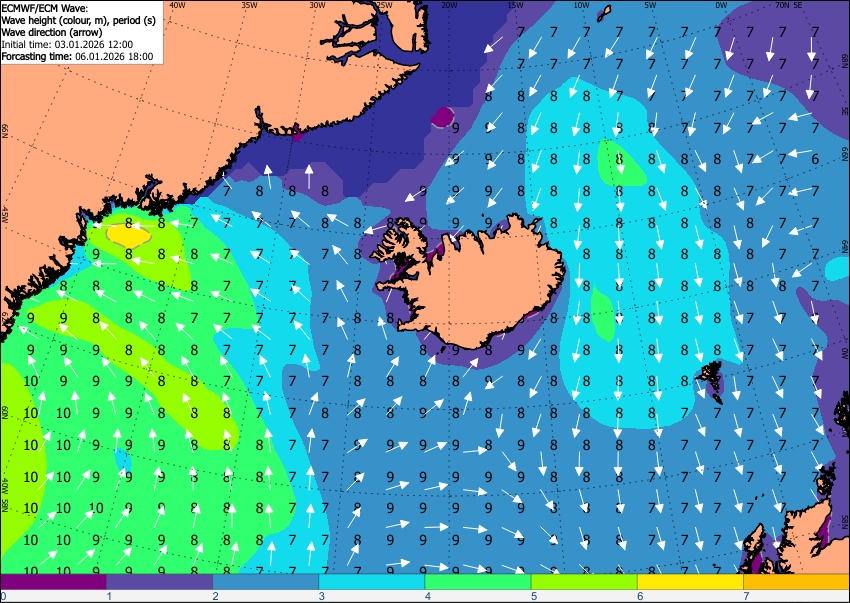Click the orange above-7 m colour bar segment
This screenshot has width=850, height=603.
click(797, 582)
